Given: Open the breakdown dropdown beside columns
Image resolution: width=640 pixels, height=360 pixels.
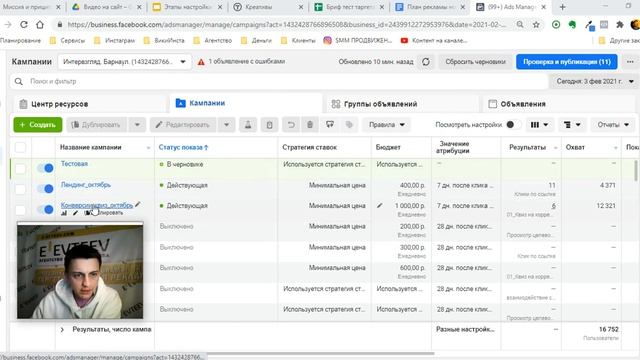Looking at the screenshot, I should coord(572,124).
